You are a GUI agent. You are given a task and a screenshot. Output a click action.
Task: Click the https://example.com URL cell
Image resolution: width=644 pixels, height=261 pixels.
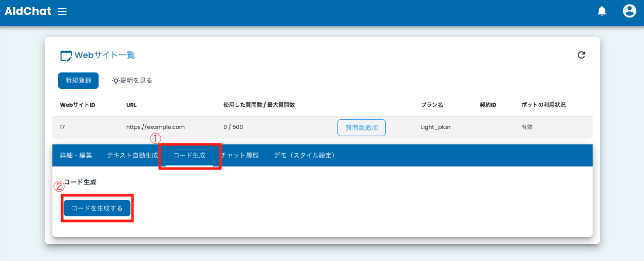tap(155, 127)
